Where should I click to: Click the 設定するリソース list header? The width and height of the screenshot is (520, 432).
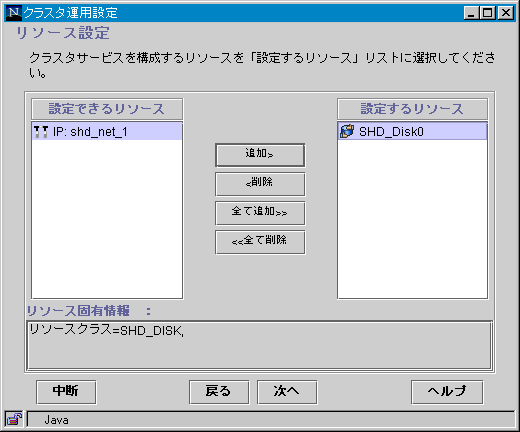pos(412,109)
